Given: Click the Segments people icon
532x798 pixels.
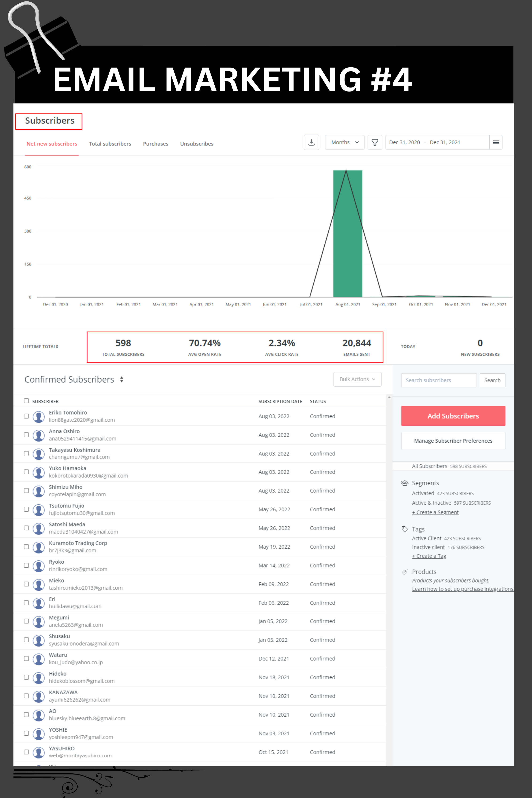Looking at the screenshot, I should tap(404, 483).
